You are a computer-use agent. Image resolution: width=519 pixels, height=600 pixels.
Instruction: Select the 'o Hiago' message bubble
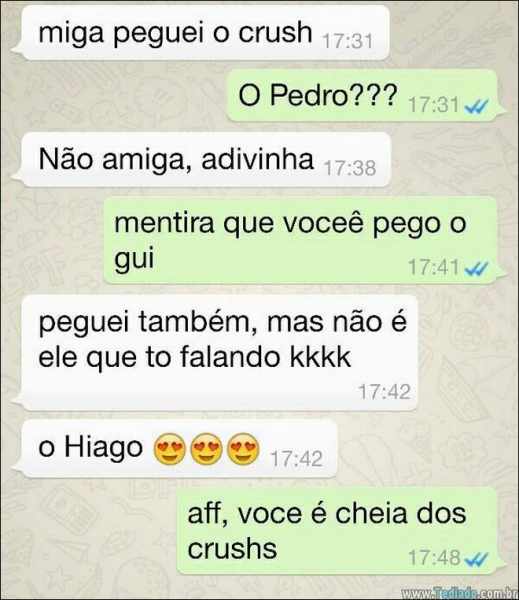pos(176,449)
